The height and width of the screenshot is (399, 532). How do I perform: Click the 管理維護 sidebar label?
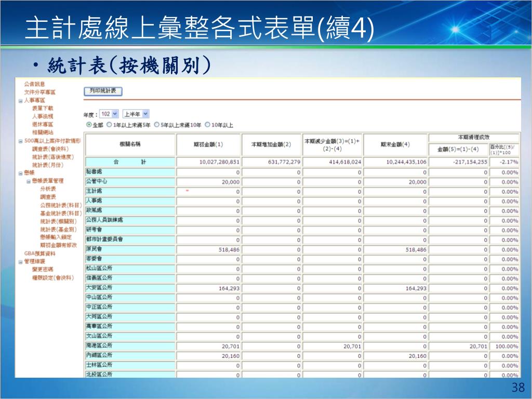[x=34, y=261]
